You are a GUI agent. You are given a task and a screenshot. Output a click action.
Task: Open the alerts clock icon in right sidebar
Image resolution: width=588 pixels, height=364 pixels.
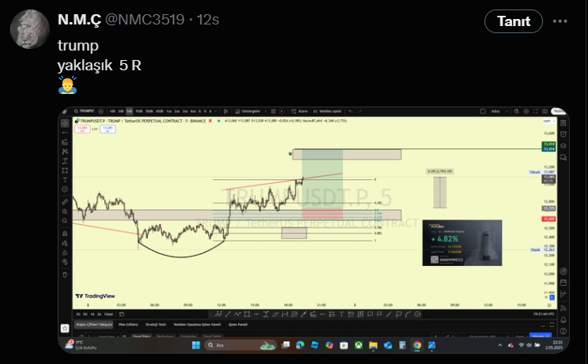tap(563, 134)
